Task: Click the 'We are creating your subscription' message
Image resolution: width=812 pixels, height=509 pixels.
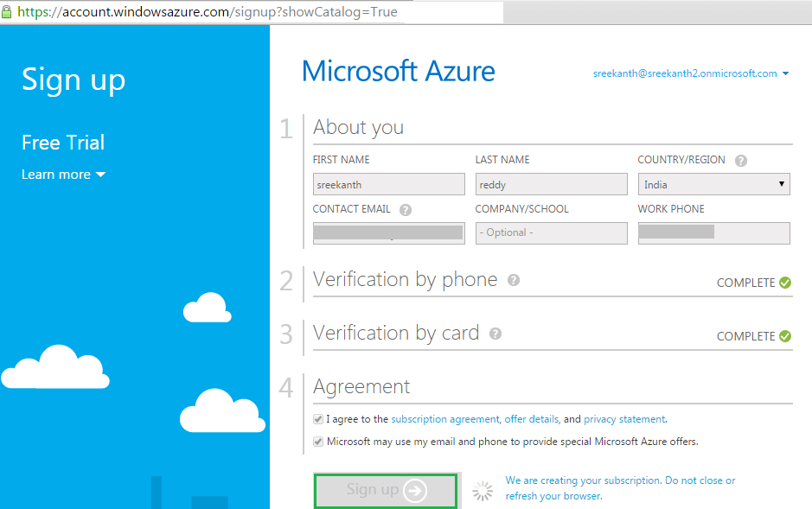Action: pyautogui.click(x=620, y=487)
